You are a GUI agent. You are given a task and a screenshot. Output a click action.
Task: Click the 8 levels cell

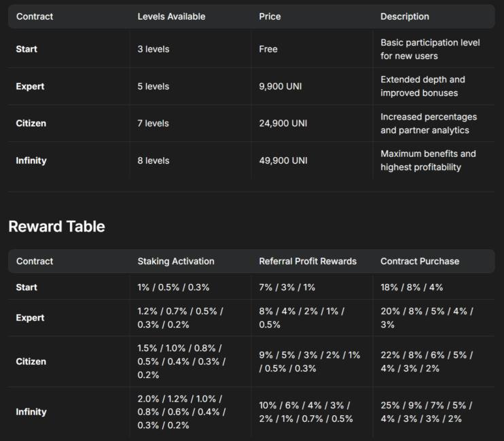(154, 160)
